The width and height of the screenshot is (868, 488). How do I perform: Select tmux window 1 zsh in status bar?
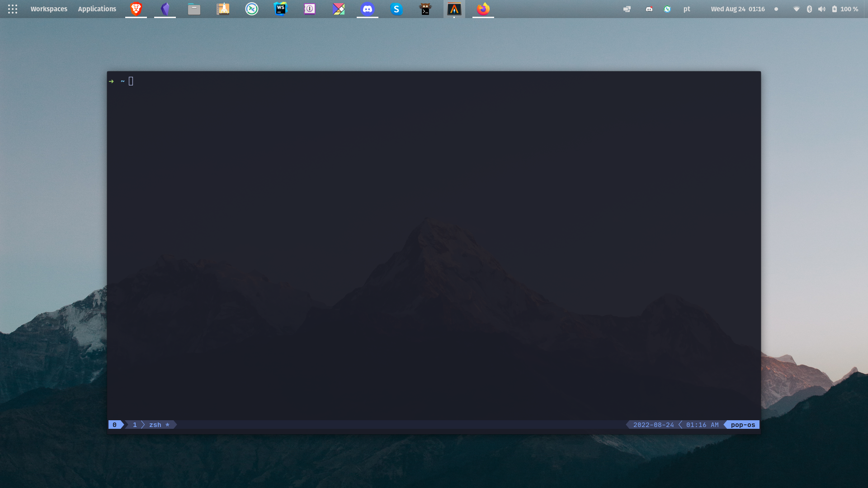coord(152,425)
